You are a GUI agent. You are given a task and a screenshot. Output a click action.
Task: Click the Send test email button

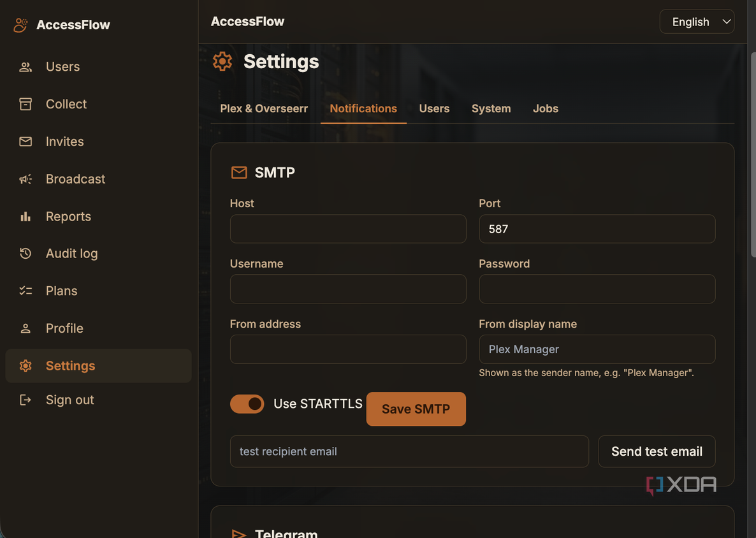[x=657, y=452]
